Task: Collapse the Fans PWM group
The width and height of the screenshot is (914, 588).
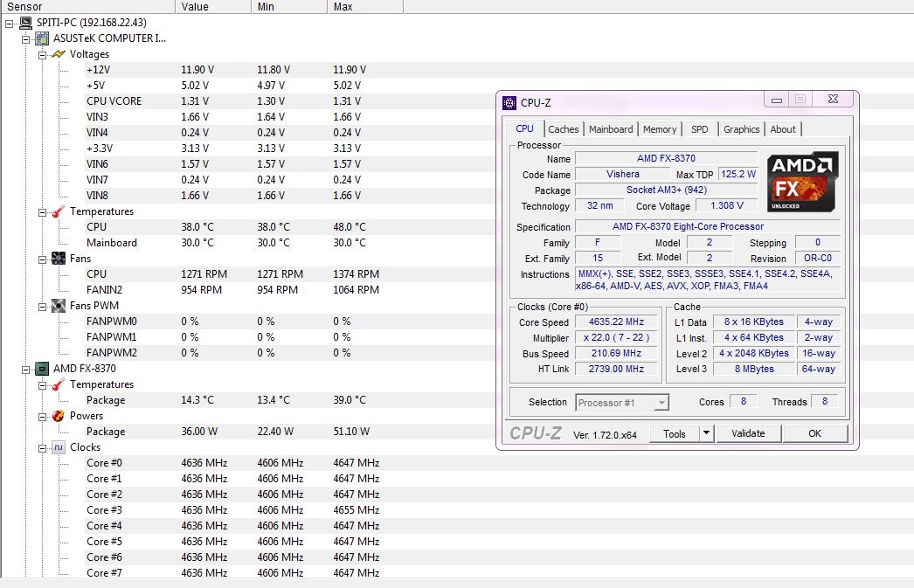Action: tap(42, 308)
